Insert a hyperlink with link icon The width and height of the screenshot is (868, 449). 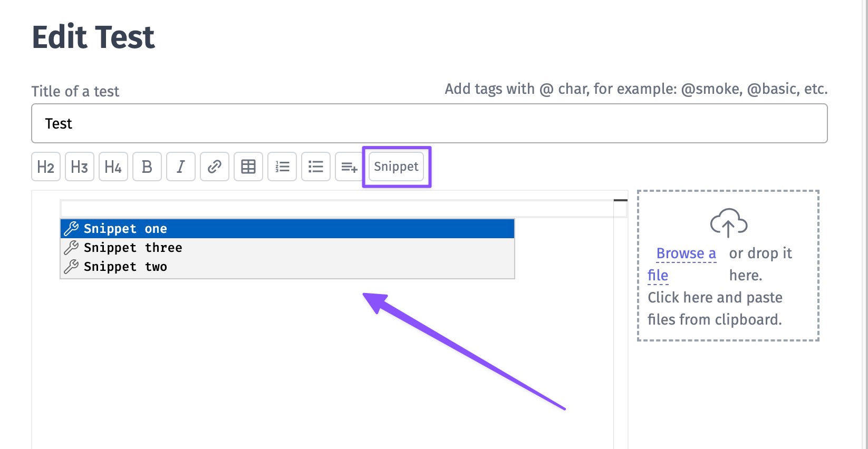(x=215, y=167)
